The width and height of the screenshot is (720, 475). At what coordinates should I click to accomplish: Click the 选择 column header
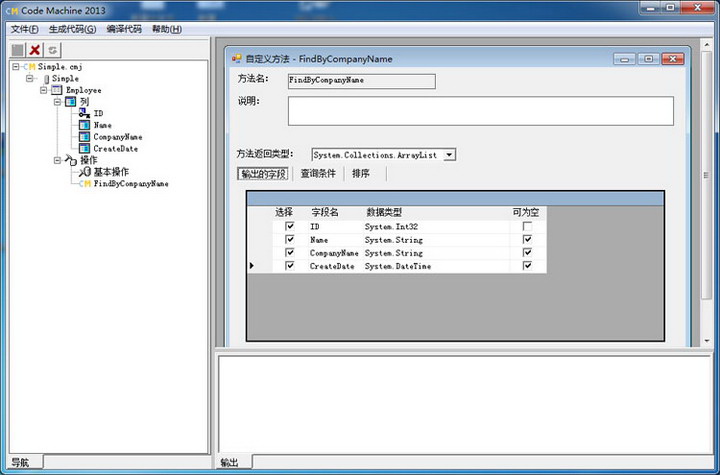(284, 212)
